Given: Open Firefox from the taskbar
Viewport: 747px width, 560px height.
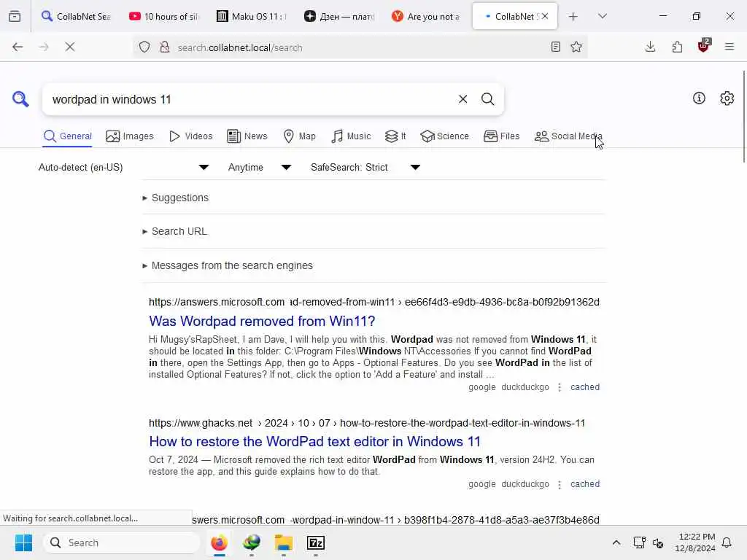Looking at the screenshot, I should (219, 542).
